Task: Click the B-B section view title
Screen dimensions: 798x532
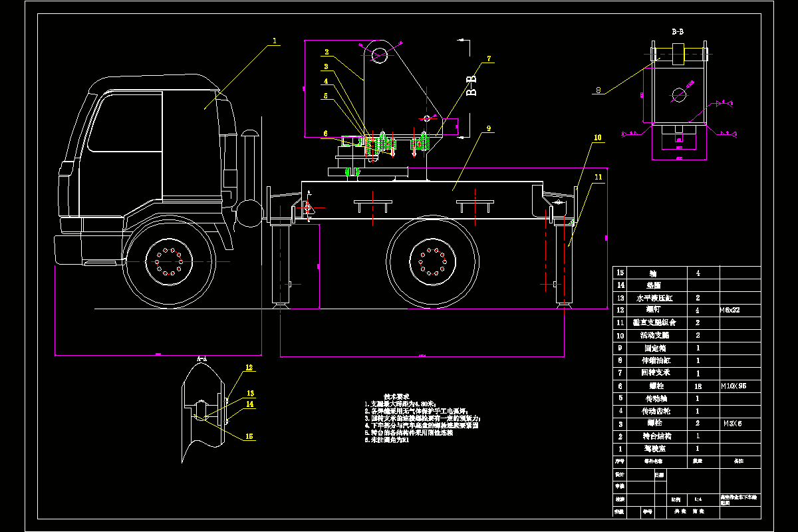Action: pos(678,31)
